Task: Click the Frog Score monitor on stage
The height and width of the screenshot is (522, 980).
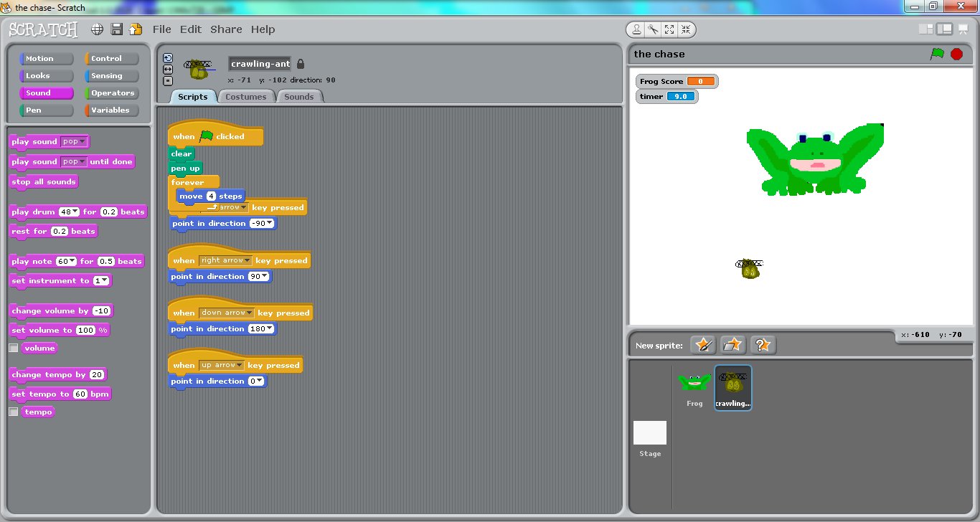Action: click(677, 82)
